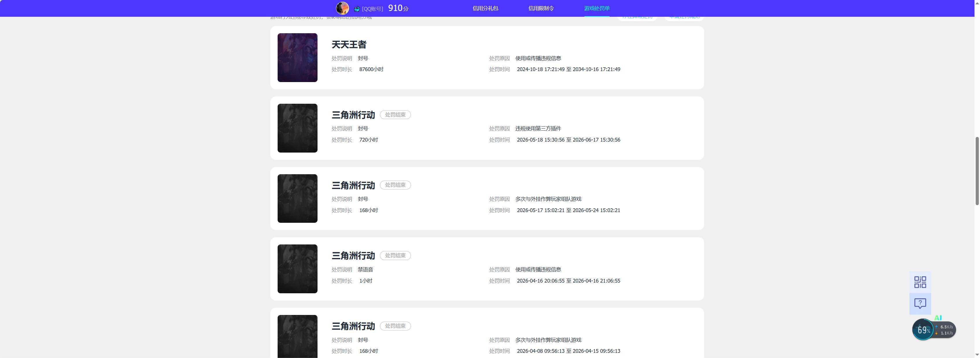Click time range 2026-05-17 至 2026-05-24
980x358 pixels.
point(569,210)
